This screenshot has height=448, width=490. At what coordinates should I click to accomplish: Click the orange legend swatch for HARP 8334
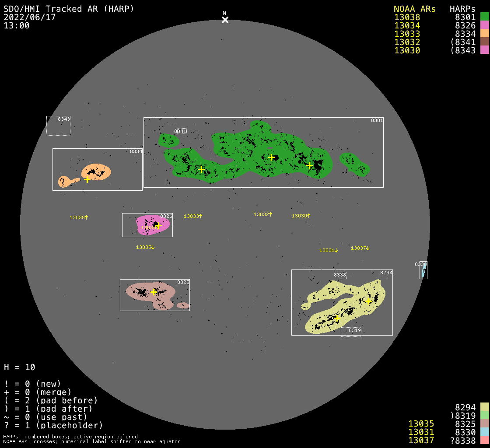(x=484, y=34)
